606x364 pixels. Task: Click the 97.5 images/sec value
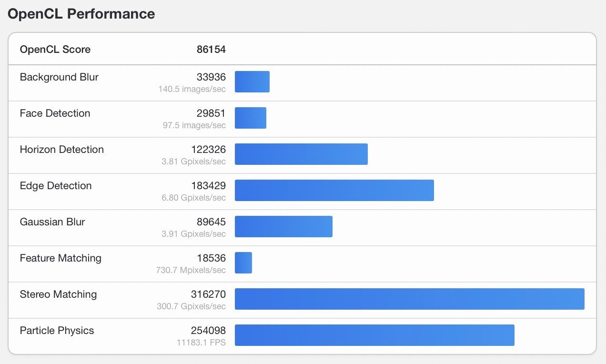point(194,125)
